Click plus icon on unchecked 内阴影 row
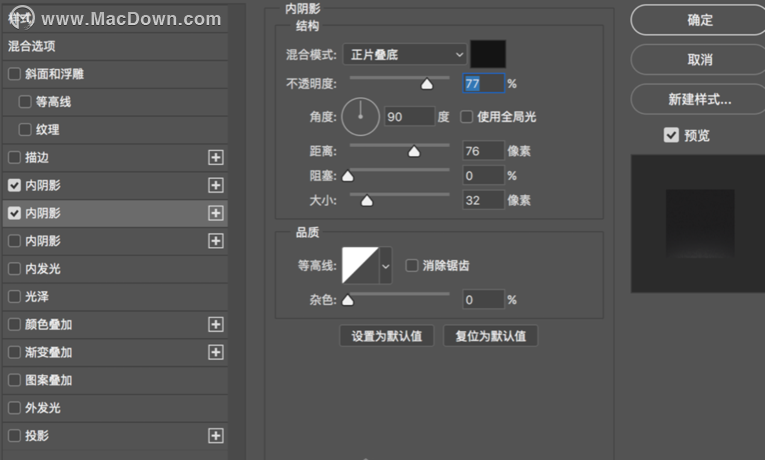The height and width of the screenshot is (460, 765). tap(216, 241)
